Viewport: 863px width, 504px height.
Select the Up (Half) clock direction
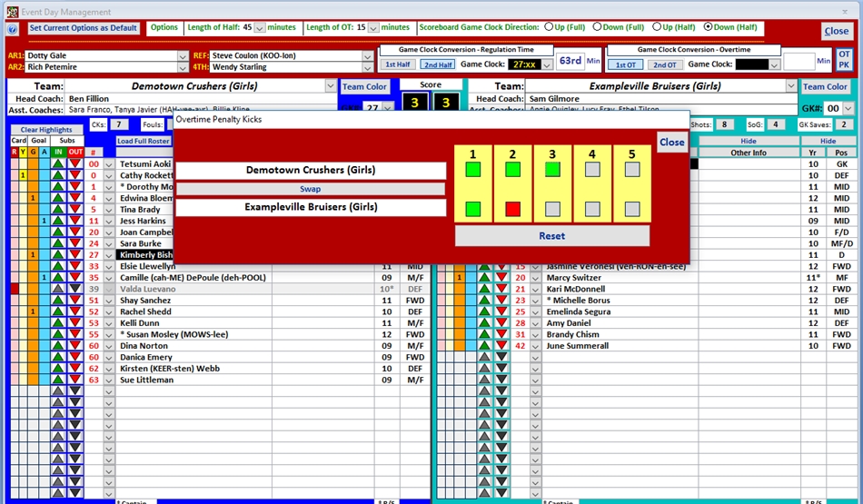click(657, 26)
